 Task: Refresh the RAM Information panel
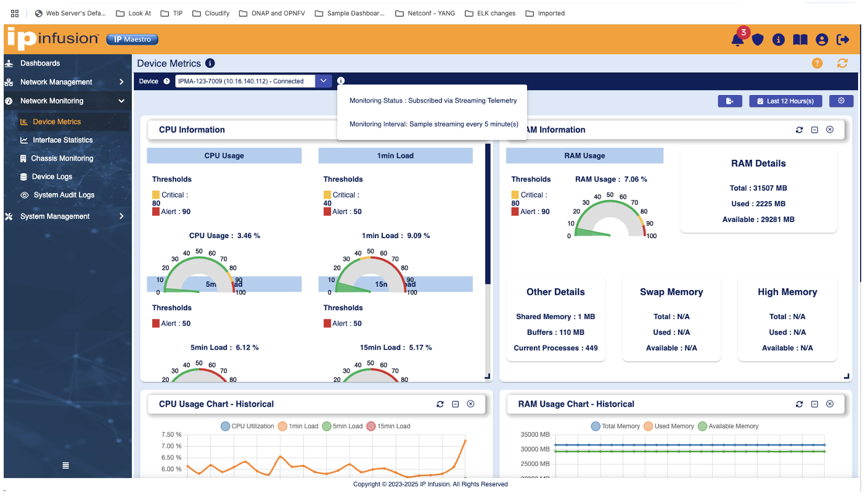(x=799, y=130)
